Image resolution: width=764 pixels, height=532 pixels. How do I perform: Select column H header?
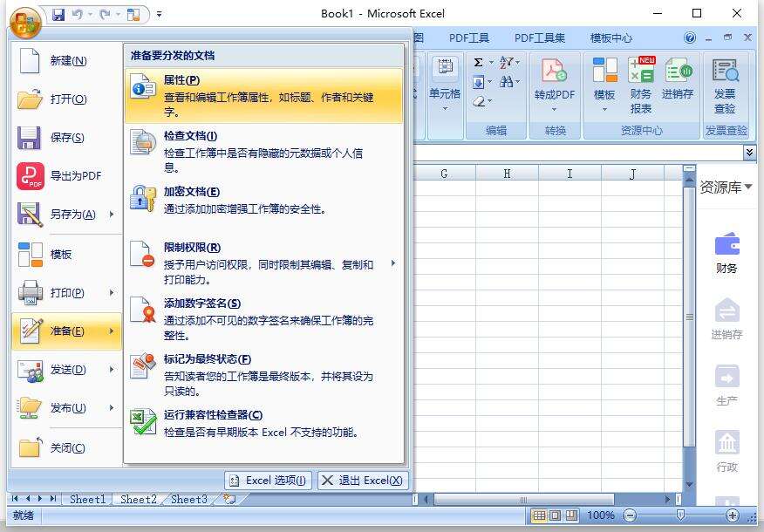[508, 174]
